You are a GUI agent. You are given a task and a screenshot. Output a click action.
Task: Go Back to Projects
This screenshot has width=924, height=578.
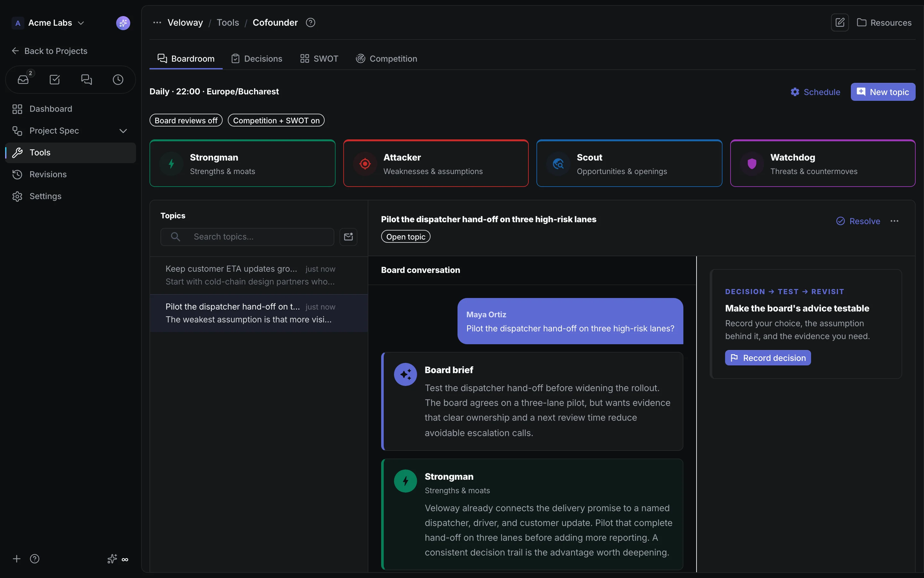(x=49, y=51)
